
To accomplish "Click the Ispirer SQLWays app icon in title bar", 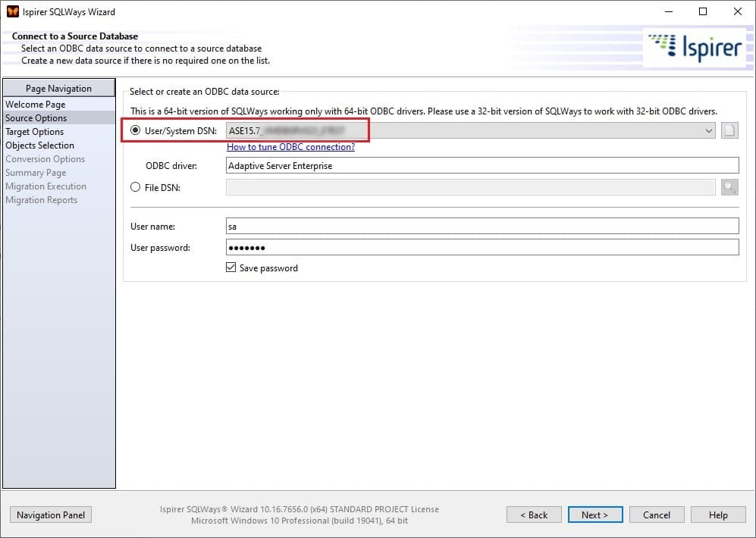I will point(12,12).
